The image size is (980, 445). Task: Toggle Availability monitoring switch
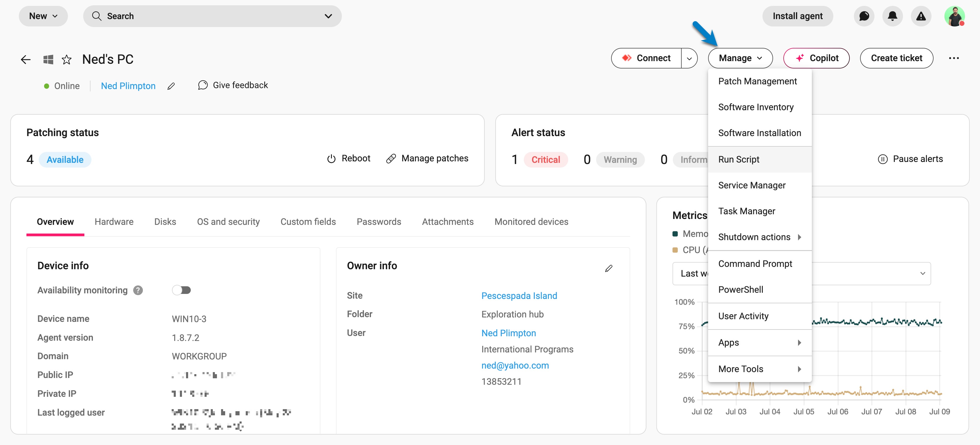pyautogui.click(x=181, y=290)
